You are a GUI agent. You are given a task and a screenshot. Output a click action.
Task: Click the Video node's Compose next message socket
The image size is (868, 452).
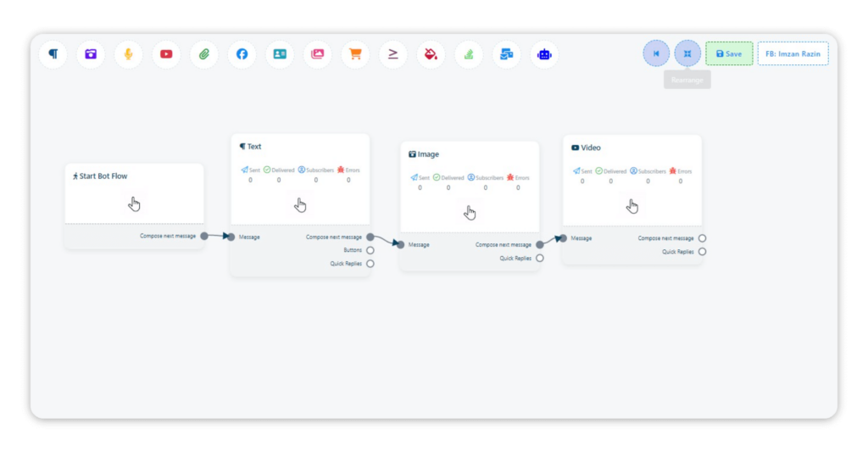pyautogui.click(x=702, y=238)
